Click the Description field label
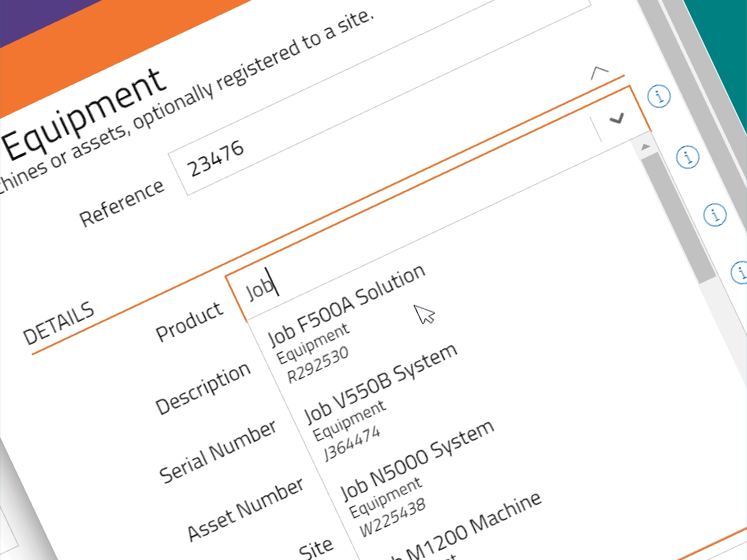Viewport: 747px width, 560px height. click(203, 388)
